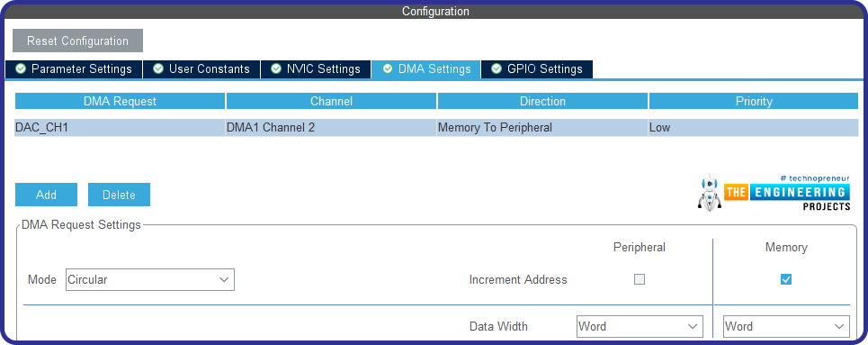Sort by the DMA Request column header
Screen dimensions: 868x345
[121, 101]
